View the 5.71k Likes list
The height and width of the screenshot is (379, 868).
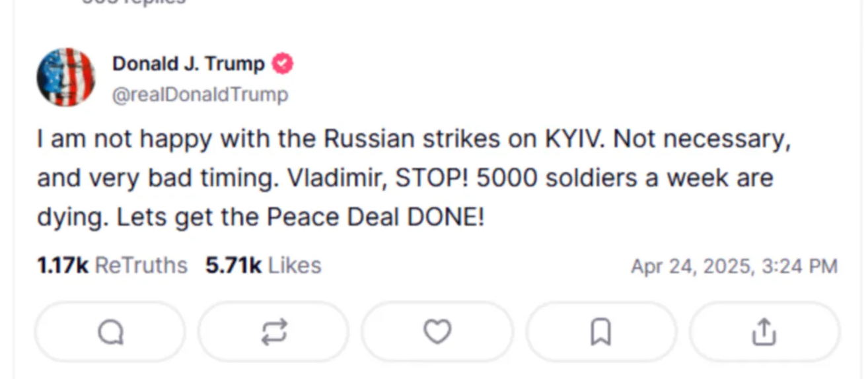[263, 265]
